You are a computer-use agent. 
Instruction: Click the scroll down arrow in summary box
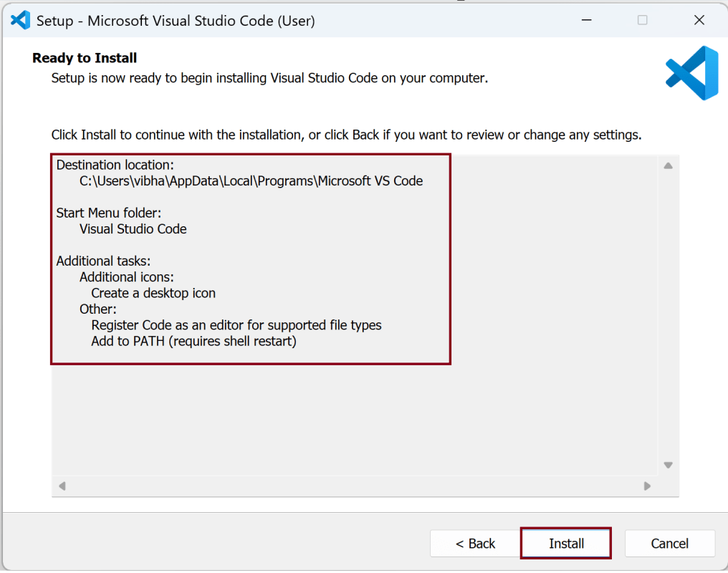pos(668,465)
